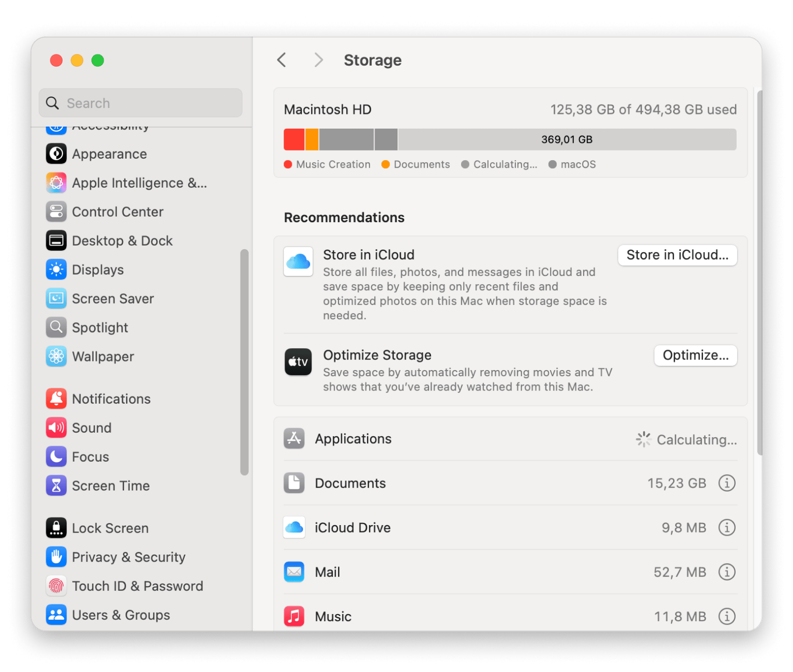
Task: Click the iCloud icon in recommendations
Action: click(x=298, y=261)
